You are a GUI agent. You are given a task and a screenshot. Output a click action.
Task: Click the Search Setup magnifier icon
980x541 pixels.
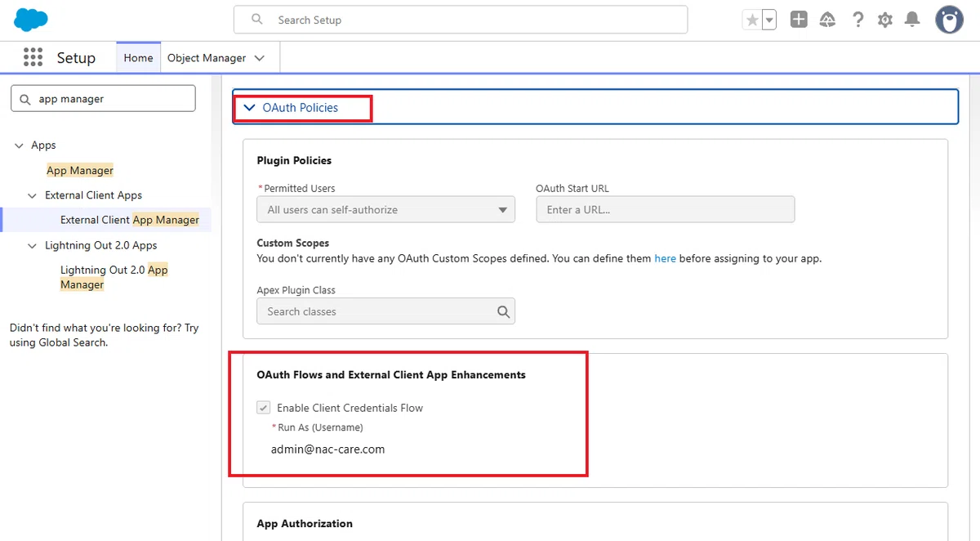pyautogui.click(x=256, y=20)
